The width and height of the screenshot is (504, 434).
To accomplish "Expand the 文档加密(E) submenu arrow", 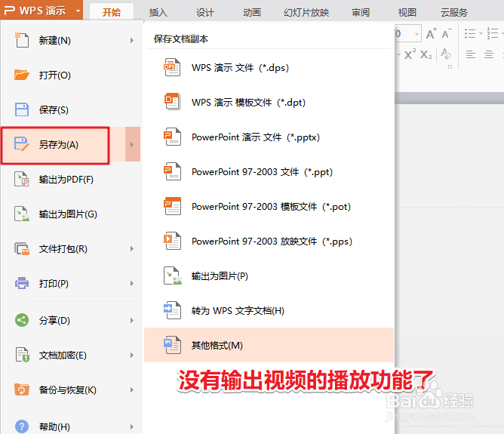I will [x=132, y=355].
